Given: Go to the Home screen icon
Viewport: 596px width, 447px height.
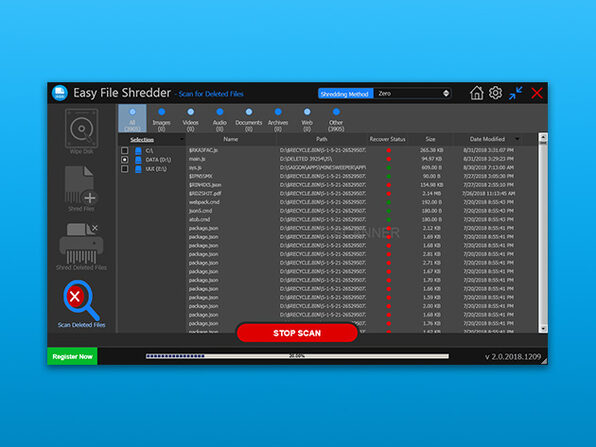Looking at the screenshot, I should click(x=476, y=93).
